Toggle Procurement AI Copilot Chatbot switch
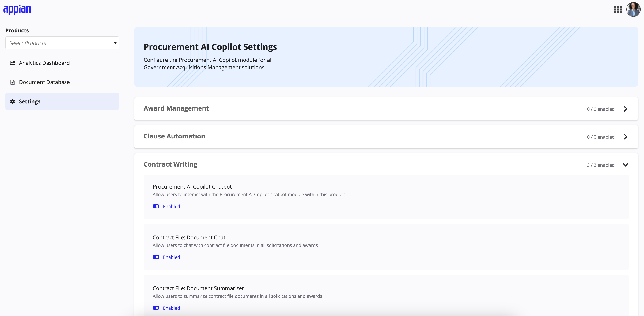 pyautogui.click(x=156, y=206)
